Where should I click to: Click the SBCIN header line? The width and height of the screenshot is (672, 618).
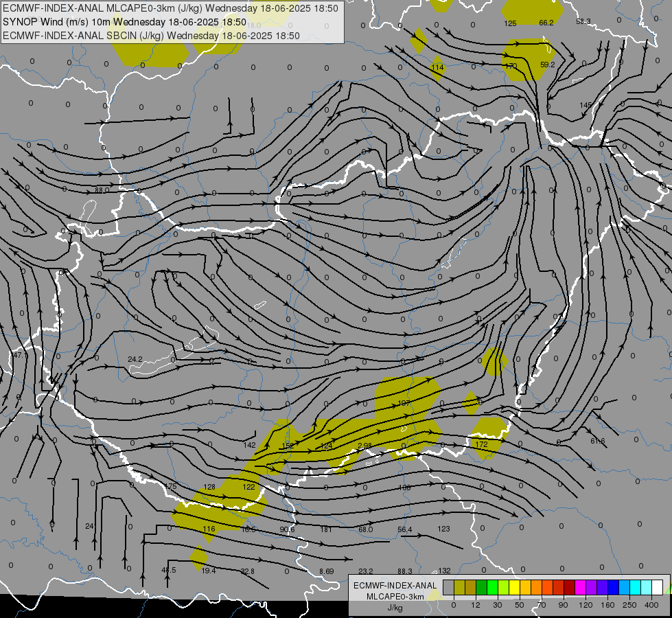(151, 36)
